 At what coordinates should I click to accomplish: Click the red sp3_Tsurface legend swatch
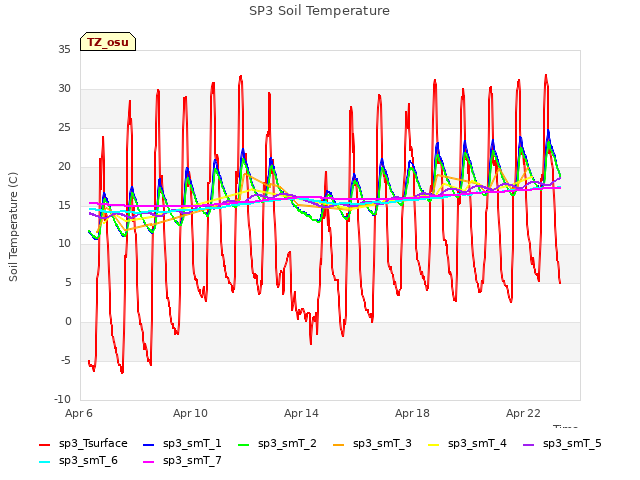click(44, 444)
